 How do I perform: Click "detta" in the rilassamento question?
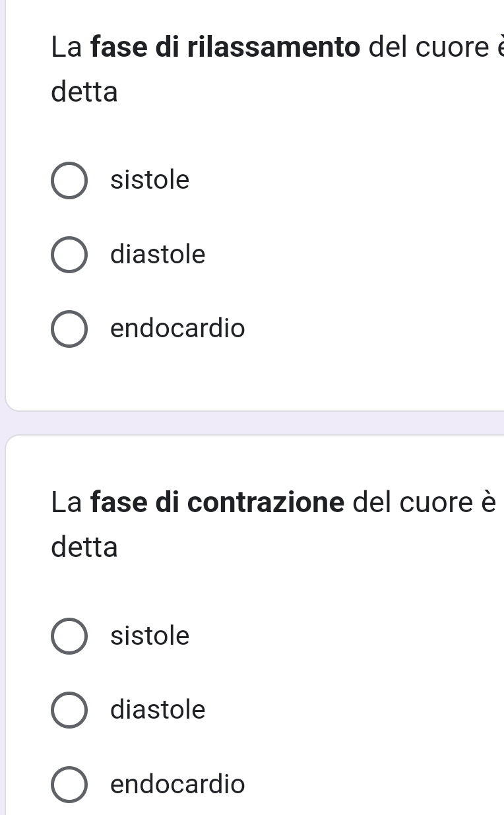(84, 92)
